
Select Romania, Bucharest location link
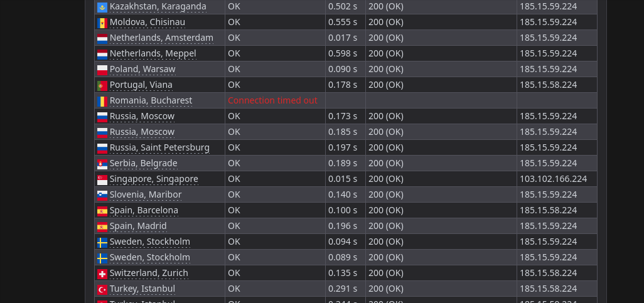151,100
